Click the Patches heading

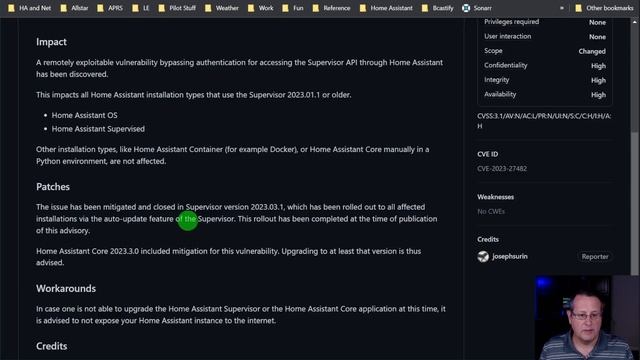[x=53, y=187]
